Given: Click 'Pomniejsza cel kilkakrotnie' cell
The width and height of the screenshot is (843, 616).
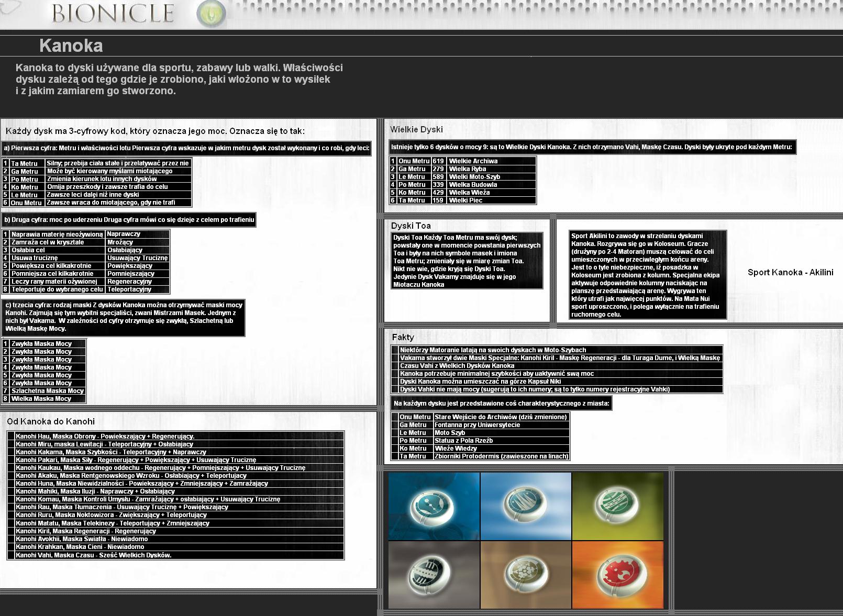Looking at the screenshot, I should (x=58, y=274).
